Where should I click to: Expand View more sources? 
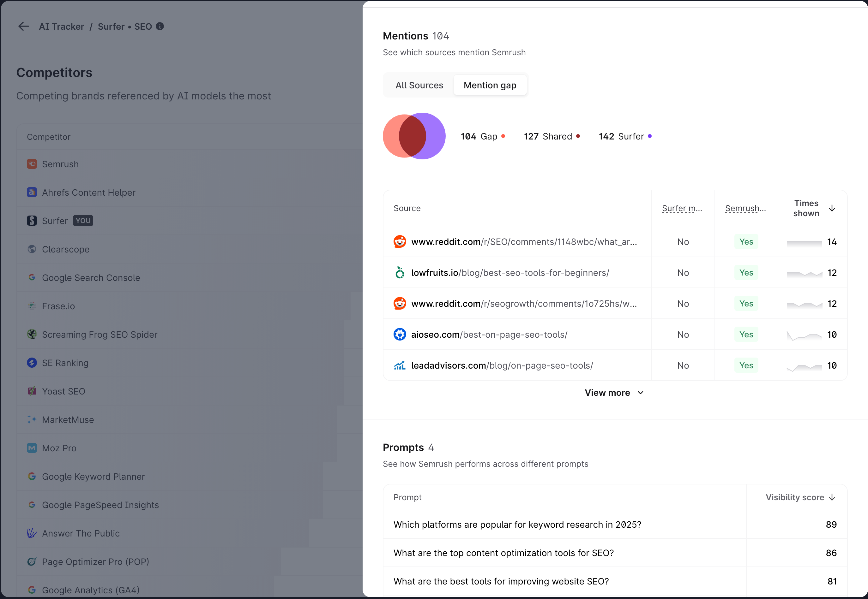[614, 393]
